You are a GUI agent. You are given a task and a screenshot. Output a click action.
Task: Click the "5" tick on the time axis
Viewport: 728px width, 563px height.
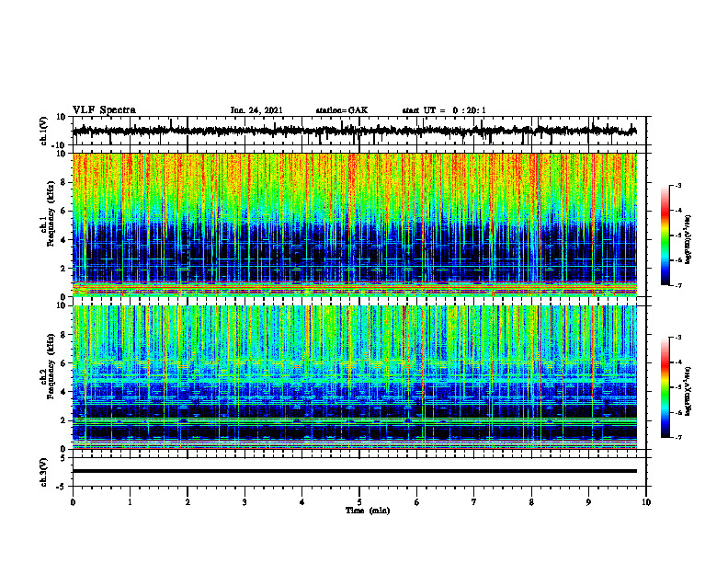359,502
